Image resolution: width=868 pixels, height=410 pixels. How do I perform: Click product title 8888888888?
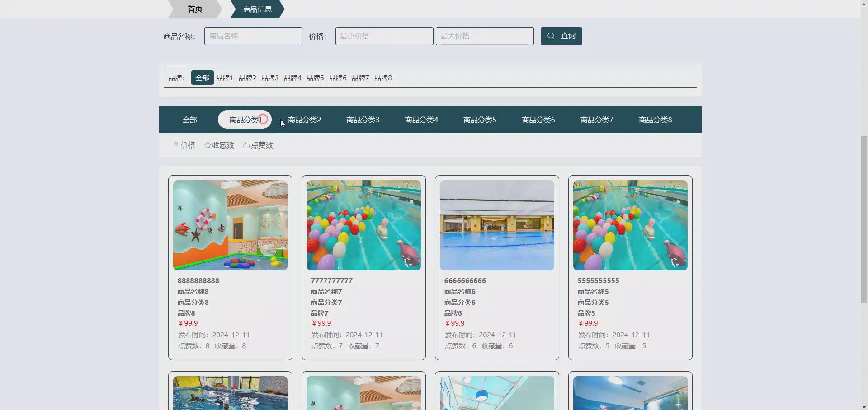click(x=198, y=280)
